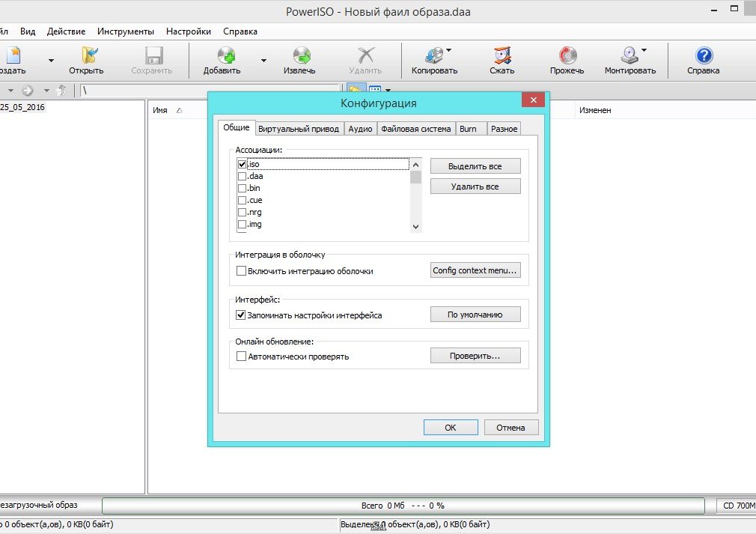Click associations list scroll-up arrow
This screenshot has width=756, height=534.
[415, 165]
